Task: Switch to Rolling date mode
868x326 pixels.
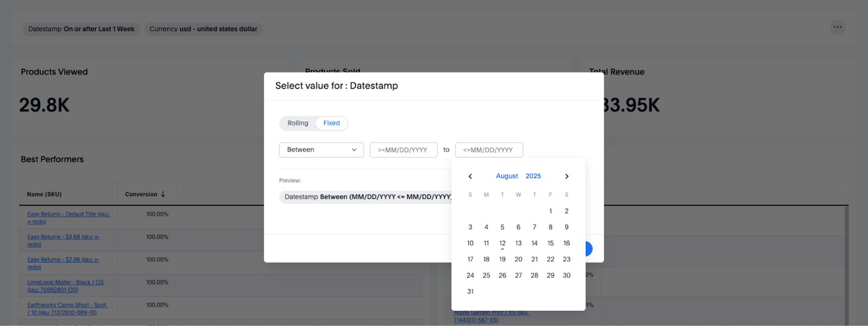Action: (298, 123)
